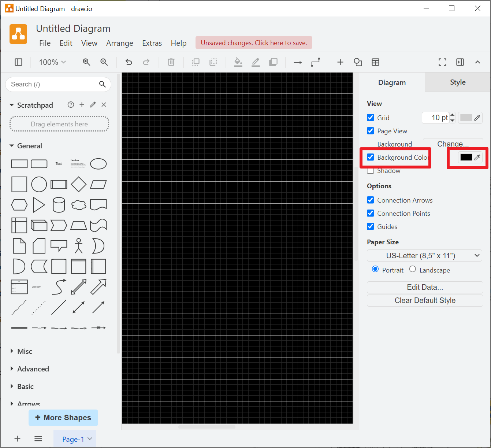Open the US-Letter paper size dropdown

pos(424,256)
